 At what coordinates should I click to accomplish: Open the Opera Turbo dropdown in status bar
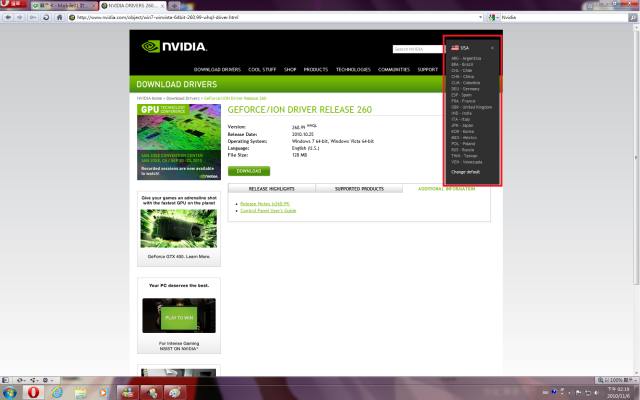pos(48,380)
